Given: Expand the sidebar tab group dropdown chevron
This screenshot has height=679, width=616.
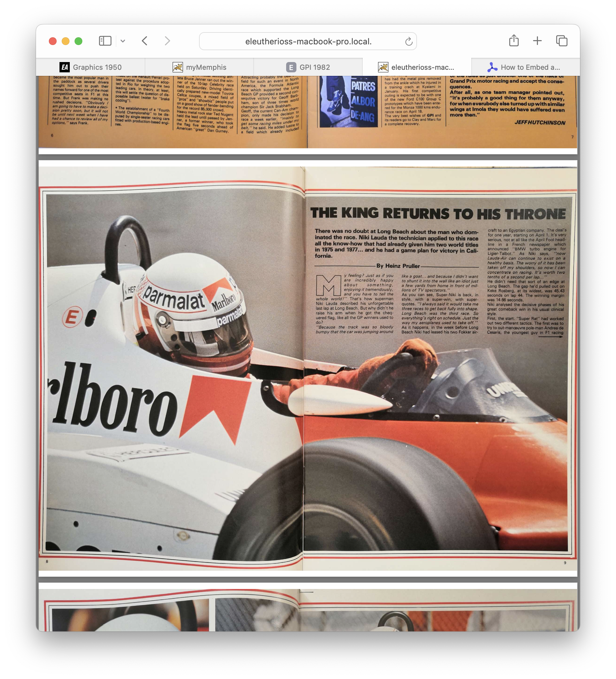Looking at the screenshot, I should pyautogui.click(x=123, y=41).
